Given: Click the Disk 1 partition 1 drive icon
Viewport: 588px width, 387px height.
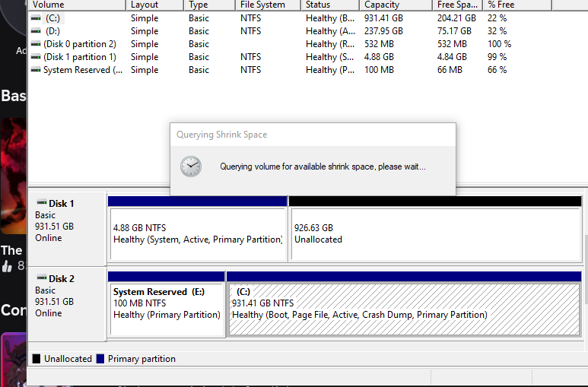Looking at the screenshot, I should pos(36,56).
